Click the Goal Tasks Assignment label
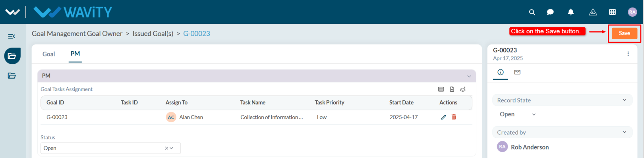Image resolution: width=644 pixels, height=158 pixels. click(x=66, y=89)
